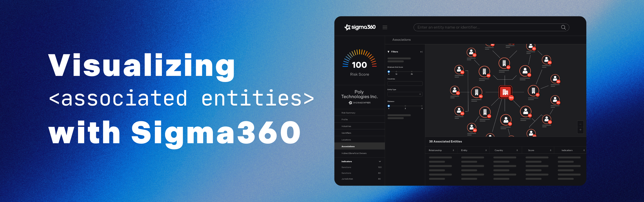Set Distance slider to 2
The image size is (644, 202).
tap(405, 106)
